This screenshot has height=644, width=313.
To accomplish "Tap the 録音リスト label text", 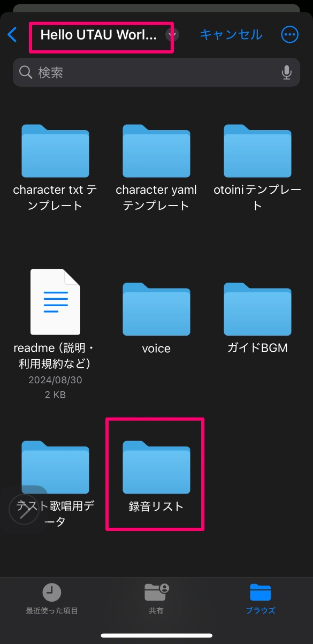I will pos(156,506).
